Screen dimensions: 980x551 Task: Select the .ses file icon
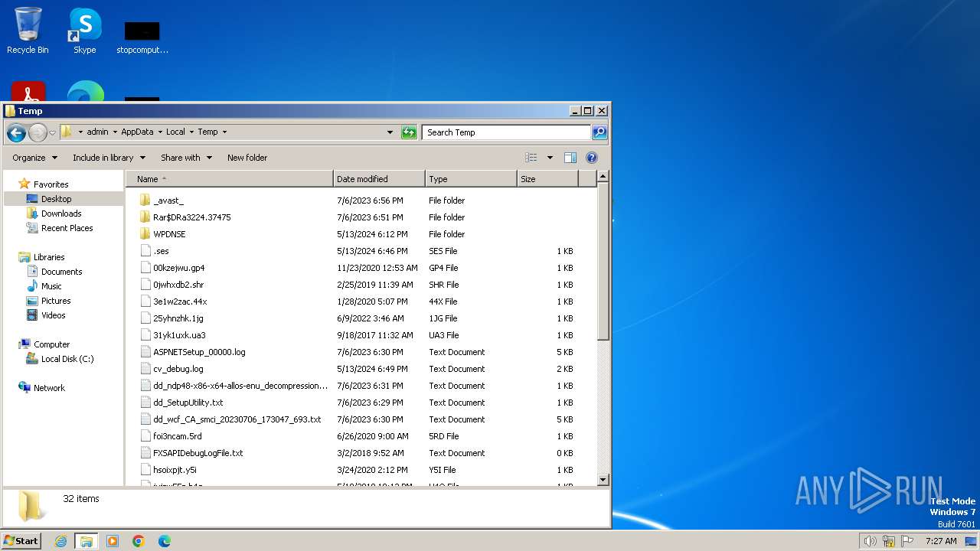click(145, 251)
